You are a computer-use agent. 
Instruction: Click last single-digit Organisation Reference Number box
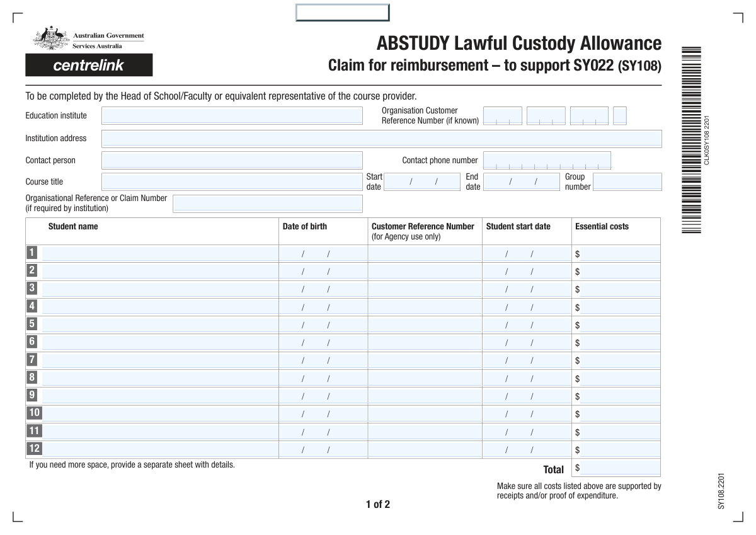point(620,116)
